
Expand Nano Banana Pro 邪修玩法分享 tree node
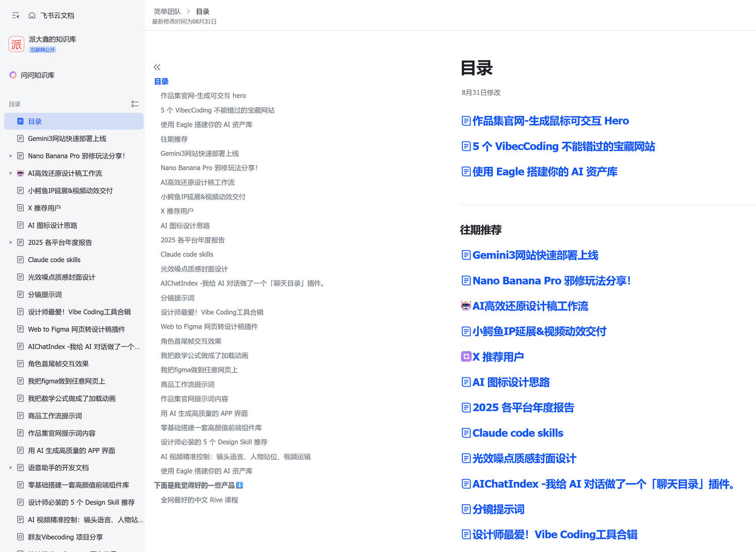pyautogui.click(x=11, y=156)
